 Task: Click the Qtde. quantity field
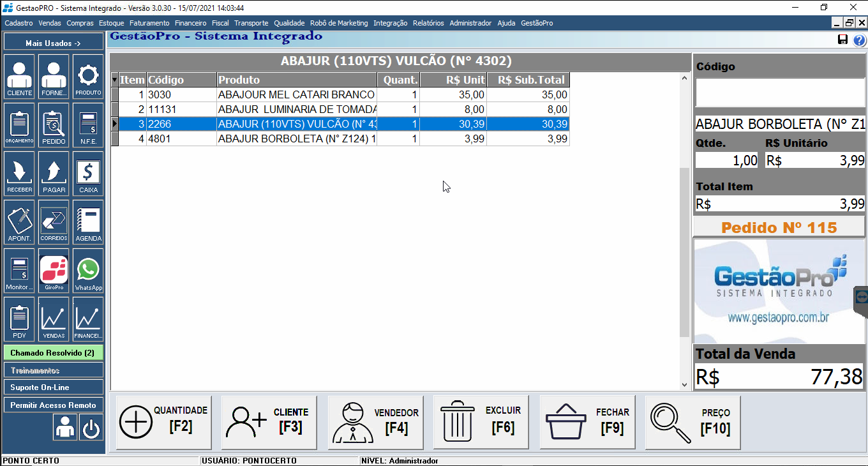coord(727,160)
